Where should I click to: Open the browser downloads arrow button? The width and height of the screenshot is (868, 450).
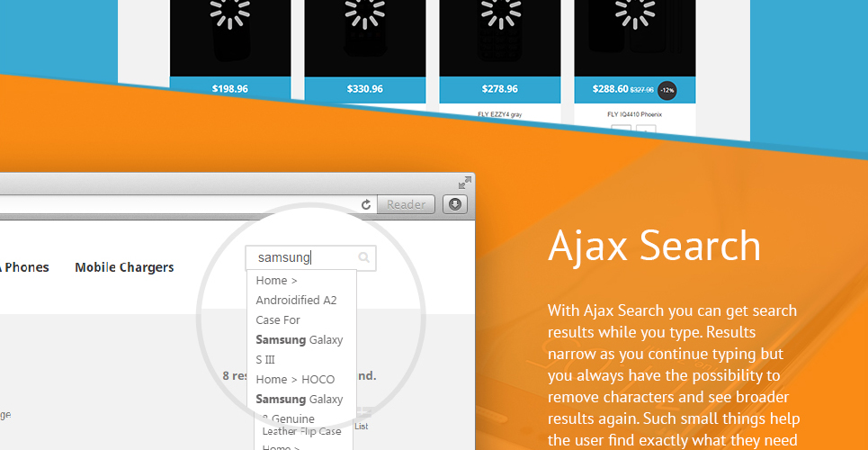(455, 204)
